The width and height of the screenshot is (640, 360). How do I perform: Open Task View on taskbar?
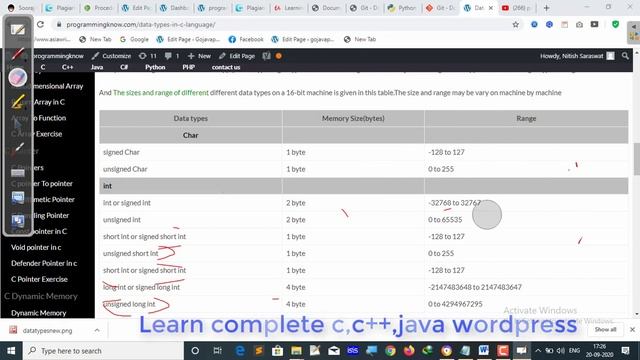(x=217, y=351)
